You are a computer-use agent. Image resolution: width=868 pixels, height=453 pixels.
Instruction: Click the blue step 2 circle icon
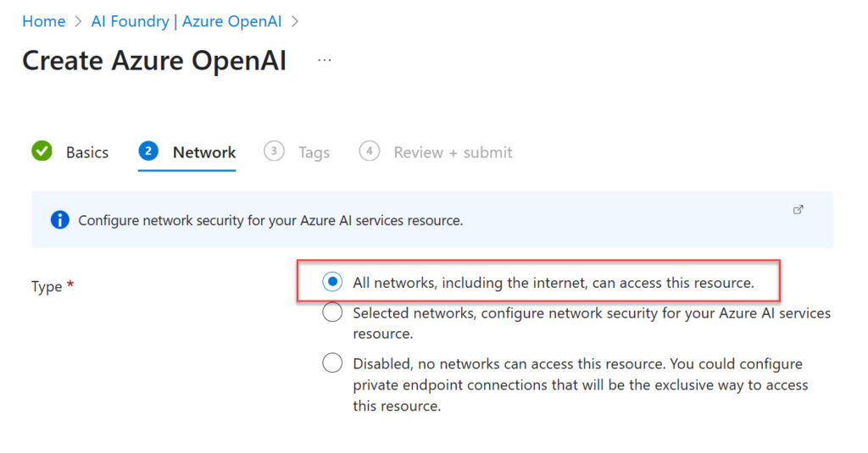point(148,151)
